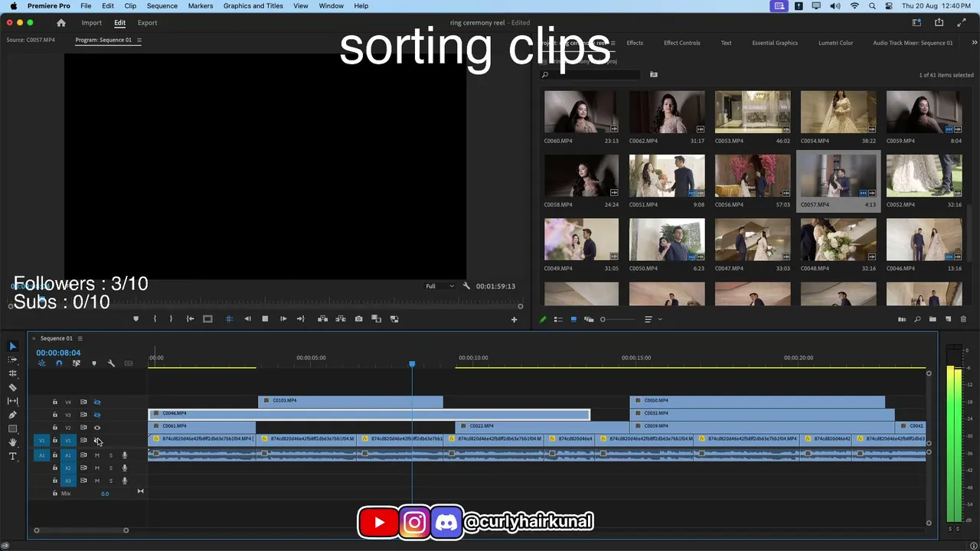Viewport: 980px width, 551px height.
Task: Click the Clear trash icon in Project panel
Action: pyautogui.click(x=963, y=319)
